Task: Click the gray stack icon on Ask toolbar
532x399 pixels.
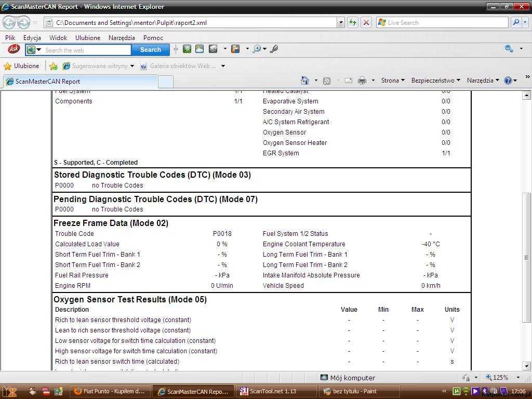Action: (x=213, y=49)
